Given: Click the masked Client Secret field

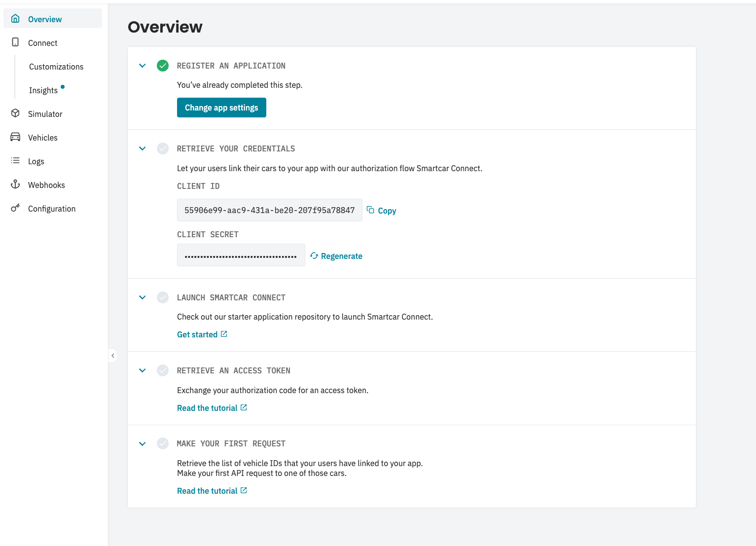Looking at the screenshot, I should point(241,255).
